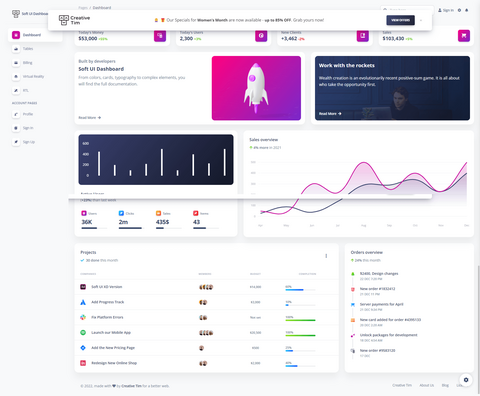Dismiss the Women's Month promo banner

421,20
